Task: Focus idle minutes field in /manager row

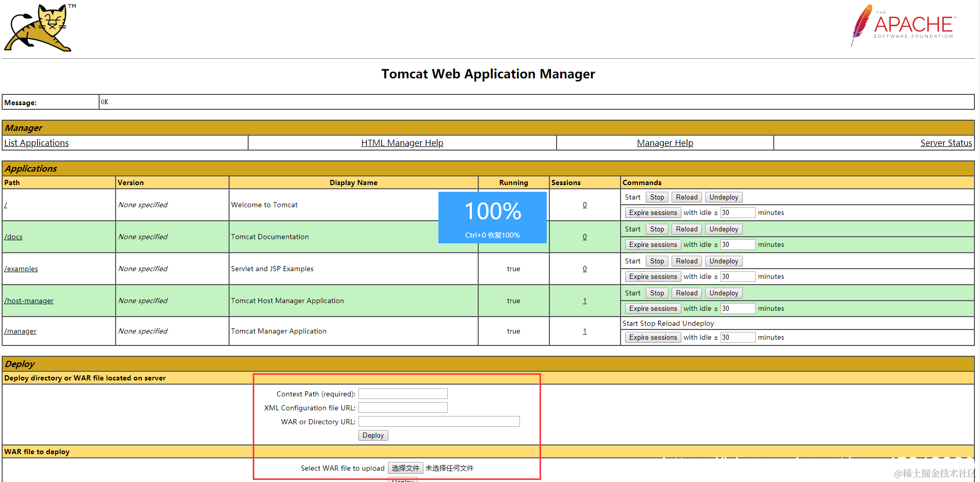Action: pos(738,337)
